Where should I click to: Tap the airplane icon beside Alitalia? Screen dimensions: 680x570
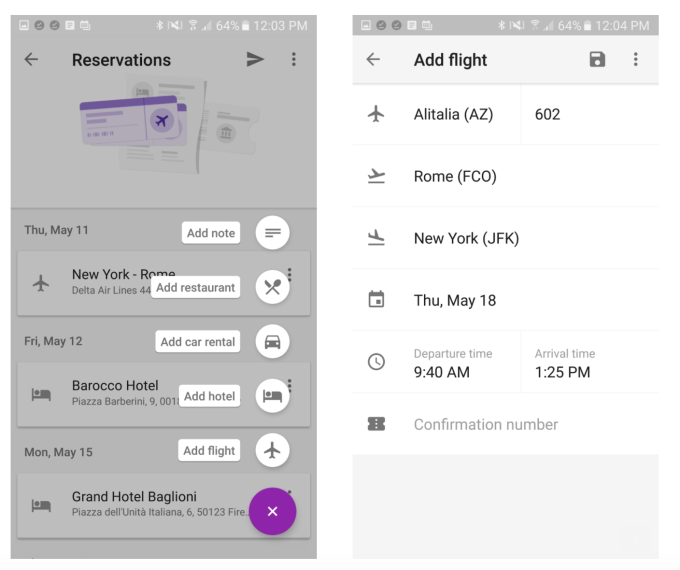pos(376,114)
